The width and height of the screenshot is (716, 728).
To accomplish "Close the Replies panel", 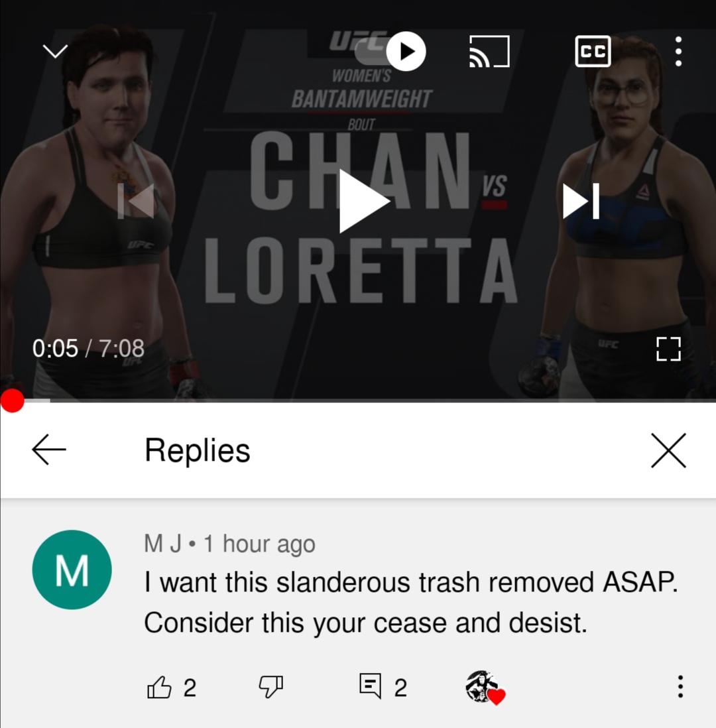I will pyautogui.click(x=668, y=450).
